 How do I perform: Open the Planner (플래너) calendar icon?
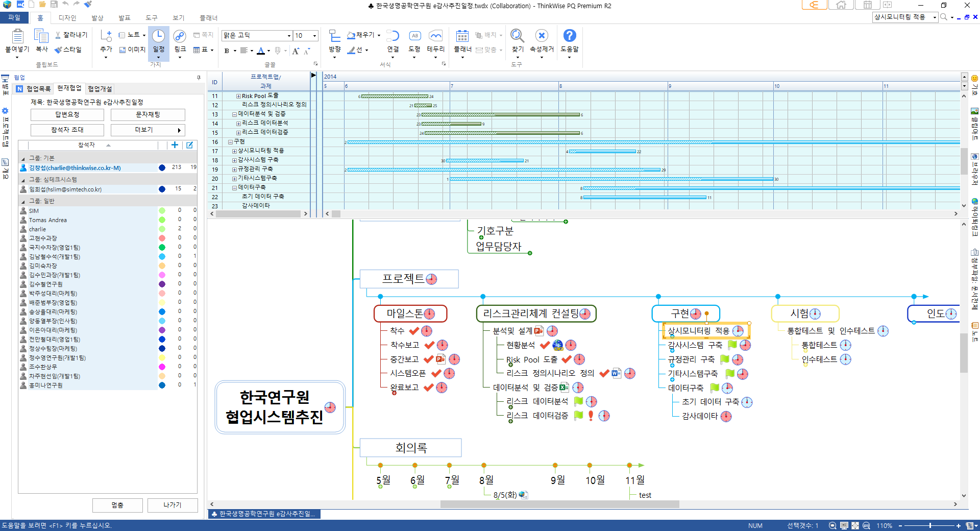click(462, 36)
